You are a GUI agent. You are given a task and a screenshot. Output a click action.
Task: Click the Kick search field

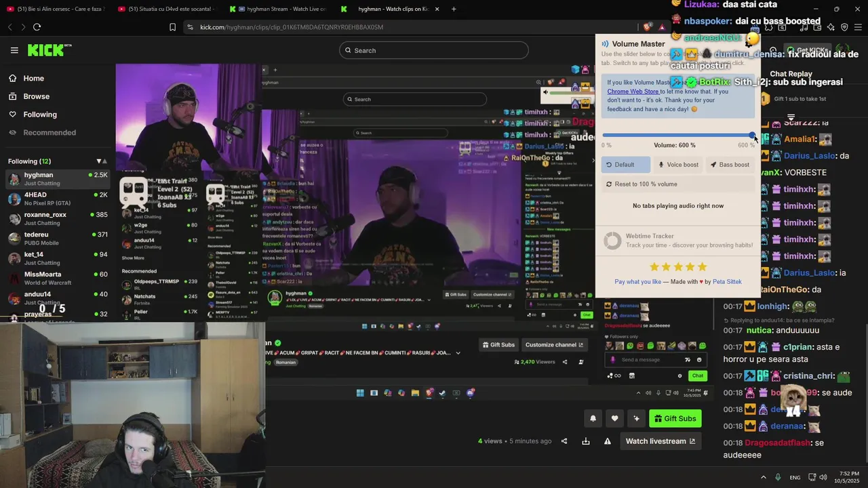pyautogui.click(x=434, y=50)
